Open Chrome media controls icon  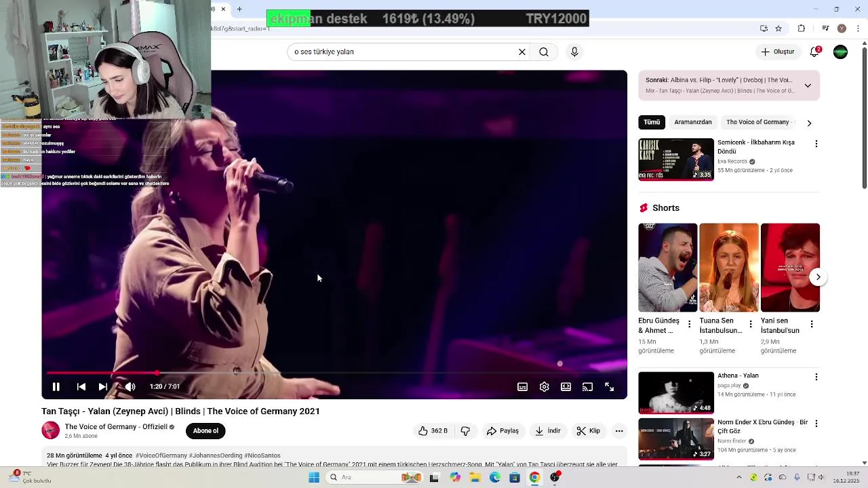825,28
